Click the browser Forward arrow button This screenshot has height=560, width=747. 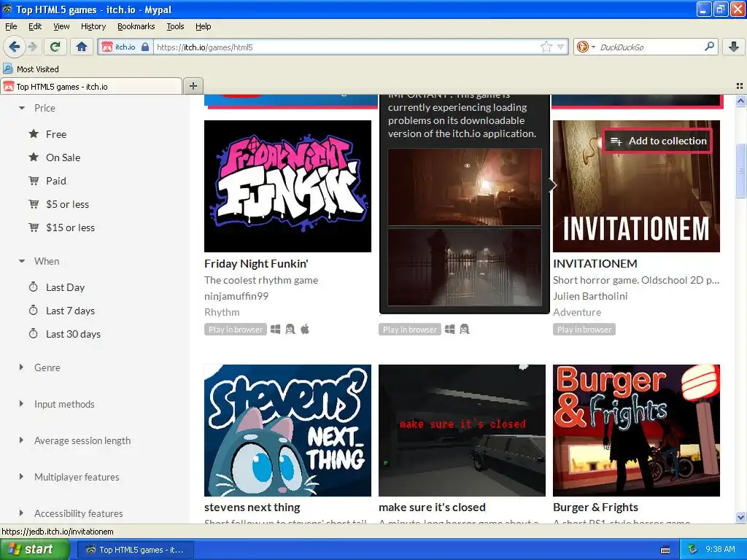coord(32,47)
